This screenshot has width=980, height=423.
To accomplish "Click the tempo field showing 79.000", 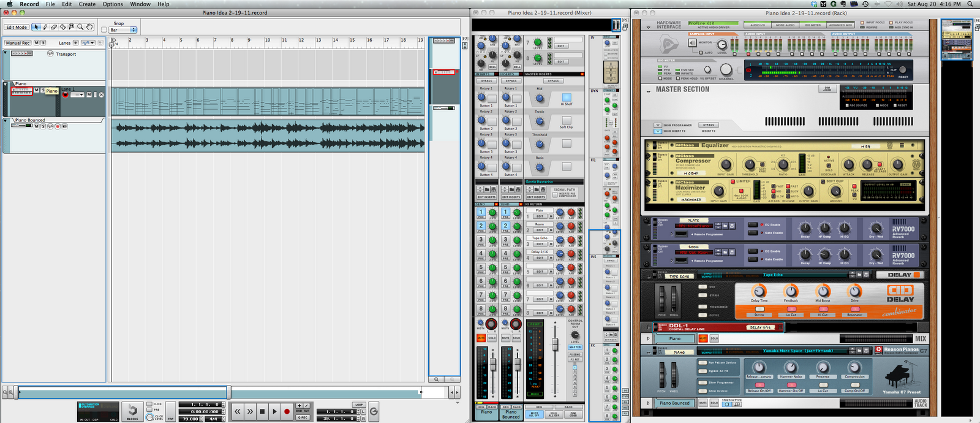I will (191, 419).
